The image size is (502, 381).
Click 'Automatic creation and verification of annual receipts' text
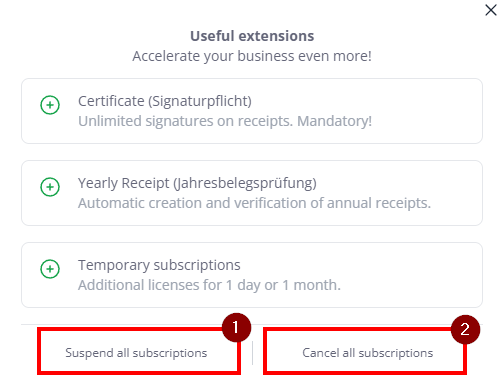pyautogui.click(x=254, y=203)
